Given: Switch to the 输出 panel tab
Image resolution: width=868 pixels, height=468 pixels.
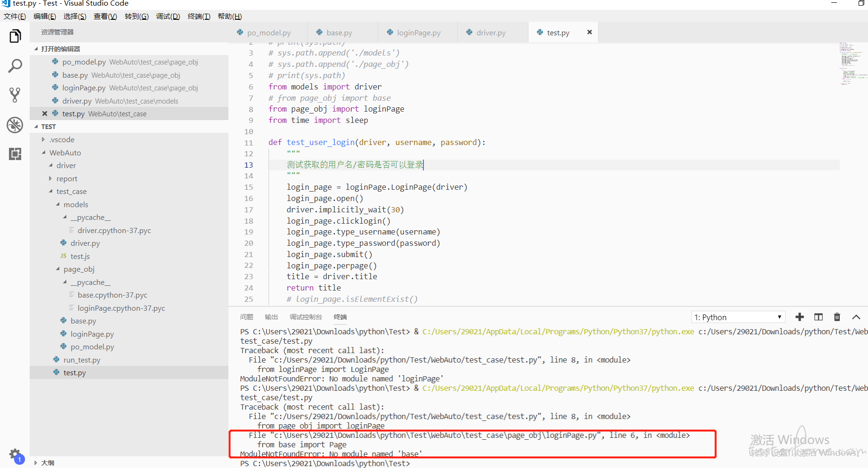Looking at the screenshot, I should point(271,317).
